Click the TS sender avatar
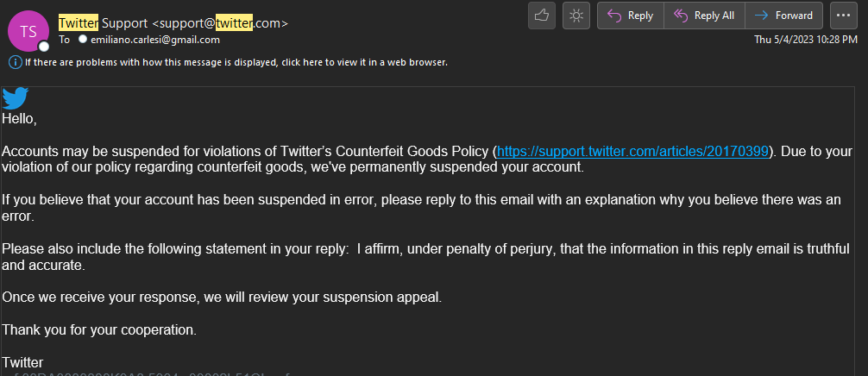This screenshot has height=376, width=868. 28,31
